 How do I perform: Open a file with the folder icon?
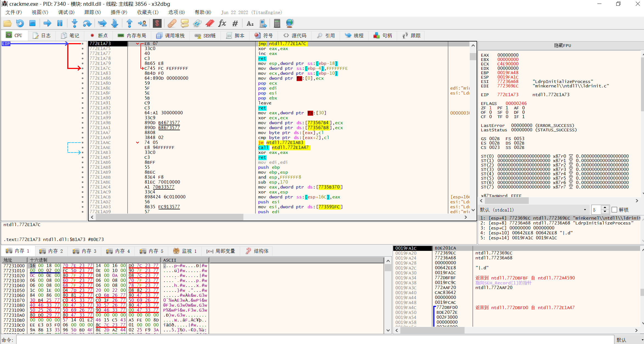point(7,23)
